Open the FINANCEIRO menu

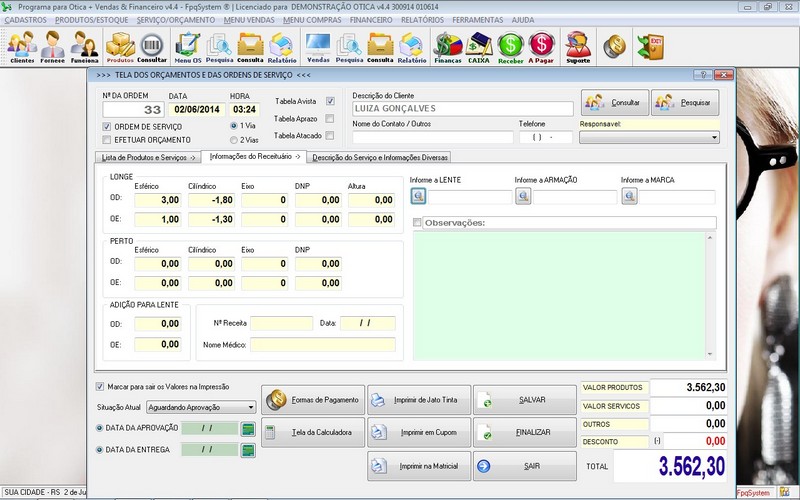click(x=371, y=19)
